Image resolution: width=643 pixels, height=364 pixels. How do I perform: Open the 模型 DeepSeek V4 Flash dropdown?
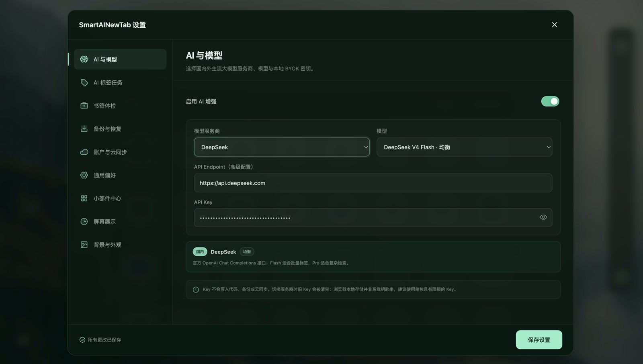pos(464,147)
